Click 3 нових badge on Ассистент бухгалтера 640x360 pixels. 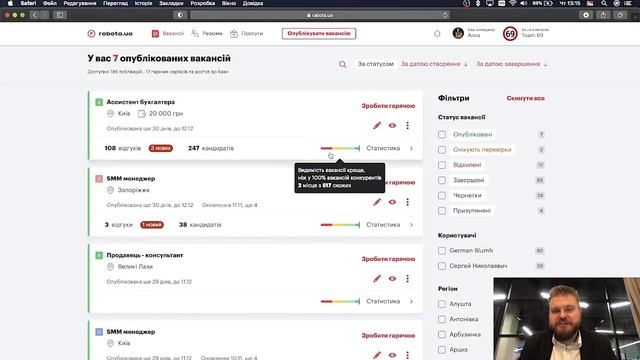(x=161, y=148)
